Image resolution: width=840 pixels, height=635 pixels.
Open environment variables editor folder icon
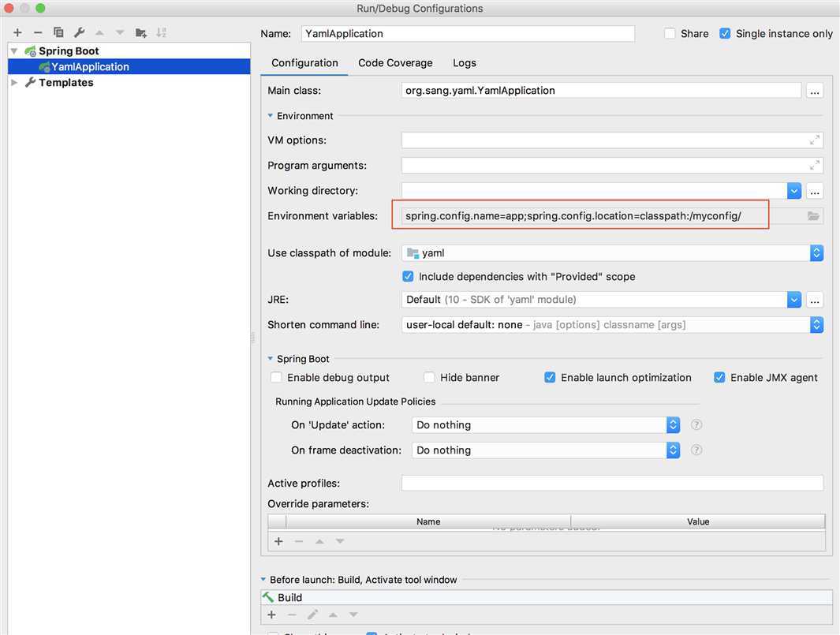click(813, 216)
